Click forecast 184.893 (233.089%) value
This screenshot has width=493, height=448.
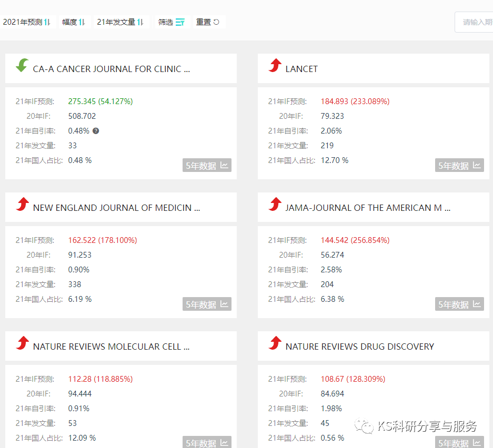pos(355,101)
